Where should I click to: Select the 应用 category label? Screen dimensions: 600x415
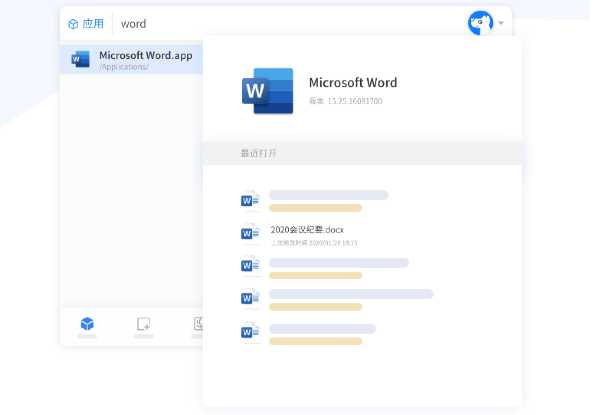click(x=92, y=24)
